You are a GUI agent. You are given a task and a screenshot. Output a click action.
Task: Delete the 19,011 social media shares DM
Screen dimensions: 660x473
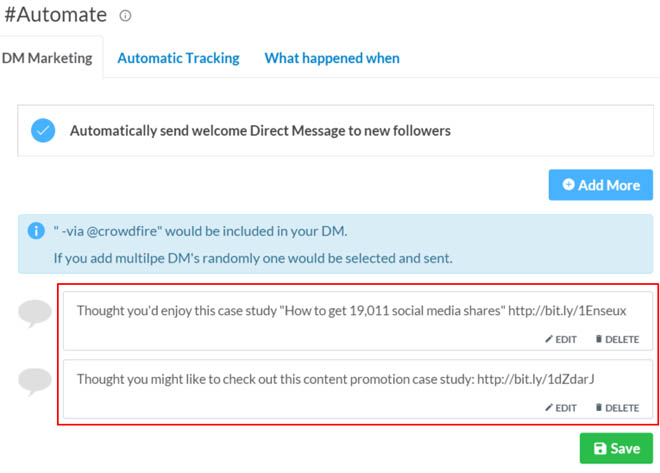(617, 339)
